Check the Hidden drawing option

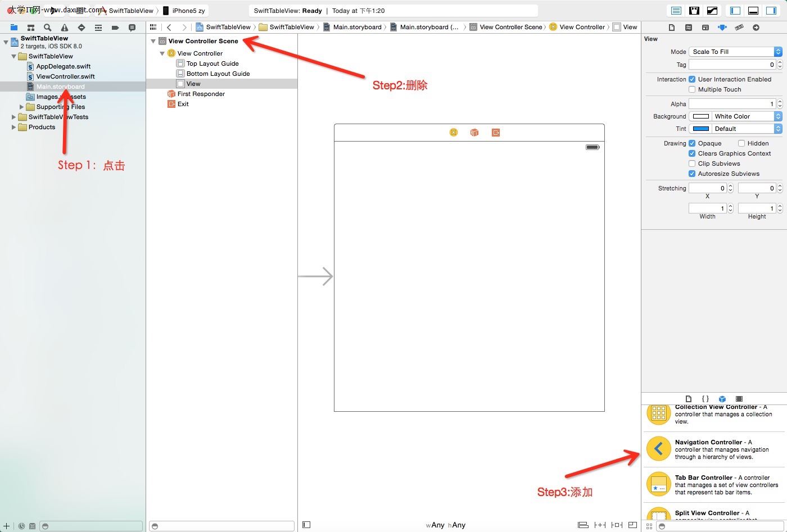(741, 143)
